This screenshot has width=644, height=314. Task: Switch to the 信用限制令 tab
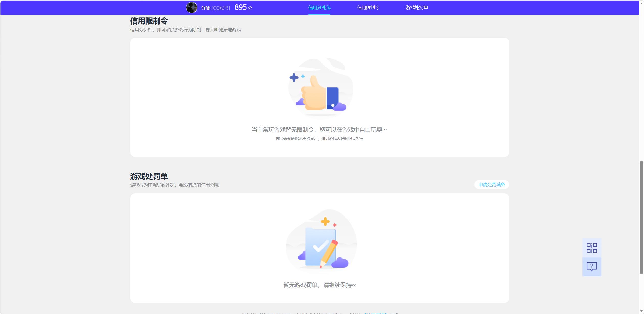pos(368,8)
